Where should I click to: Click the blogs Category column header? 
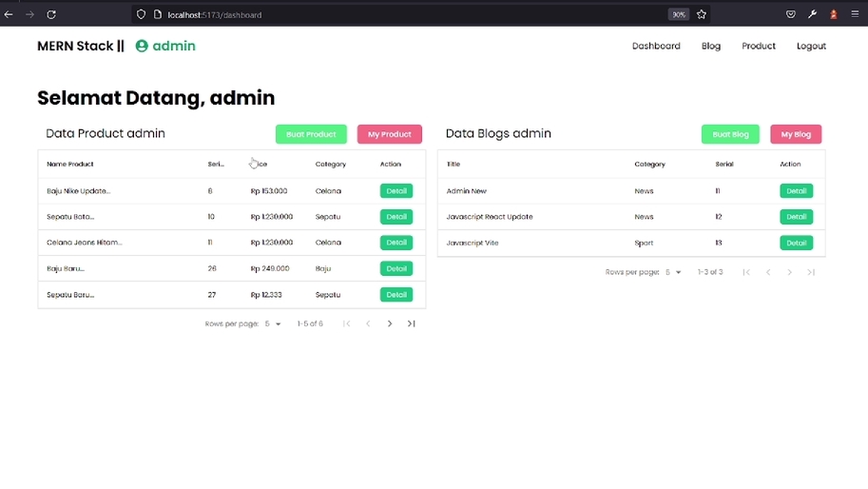650,164
